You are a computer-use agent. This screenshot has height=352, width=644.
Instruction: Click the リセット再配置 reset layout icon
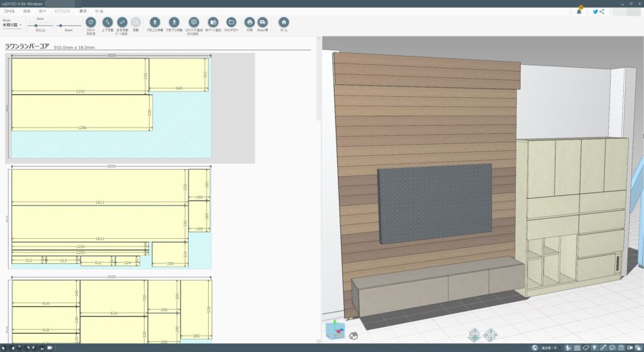[x=90, y=22]
